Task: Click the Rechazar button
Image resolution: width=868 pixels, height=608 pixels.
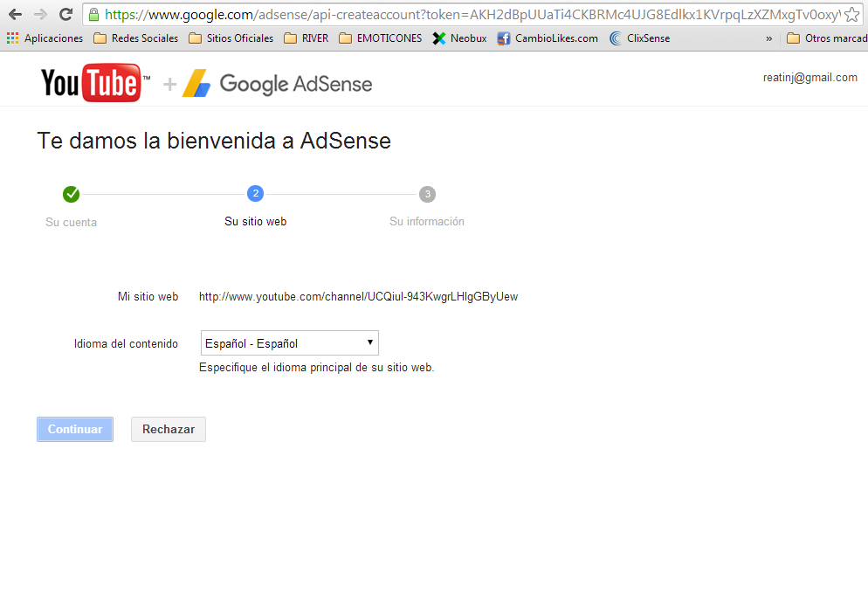Action: (169, 429)
